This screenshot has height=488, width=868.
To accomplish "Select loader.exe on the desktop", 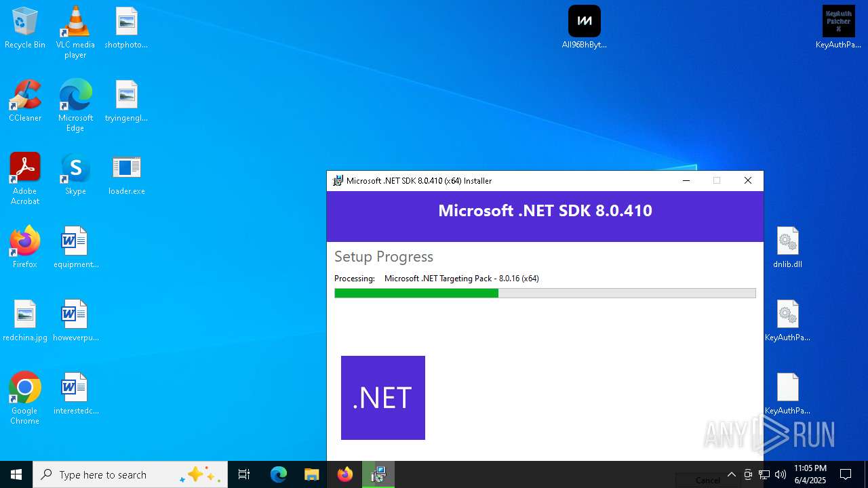I will coord(126,175).
